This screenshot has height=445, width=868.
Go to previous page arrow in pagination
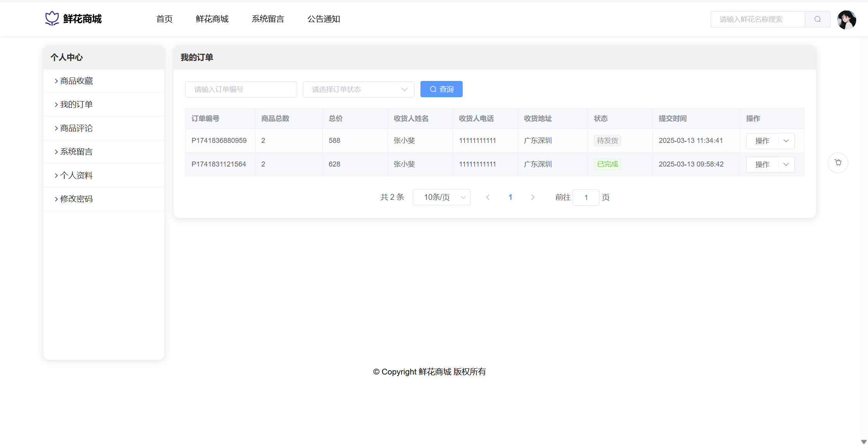488,198
